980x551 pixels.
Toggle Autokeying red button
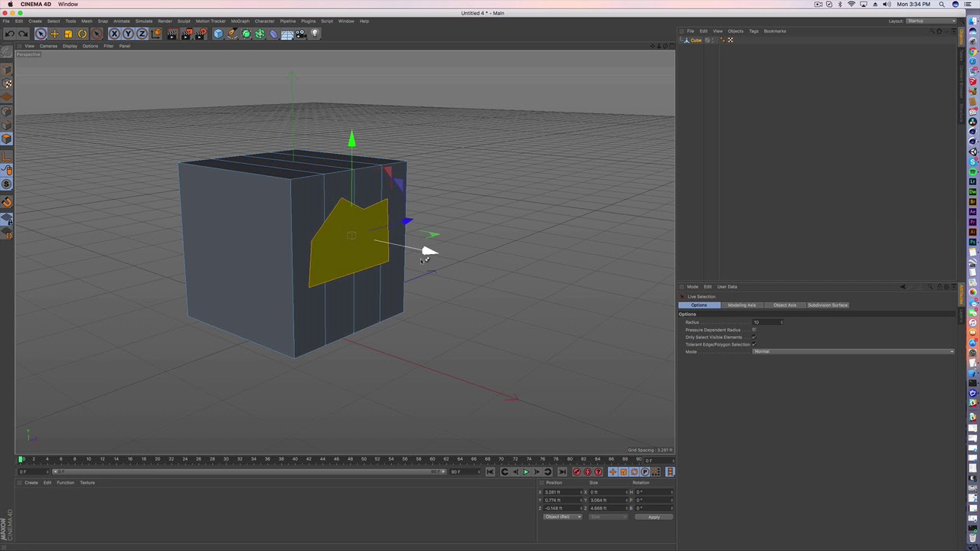[587, 472]
